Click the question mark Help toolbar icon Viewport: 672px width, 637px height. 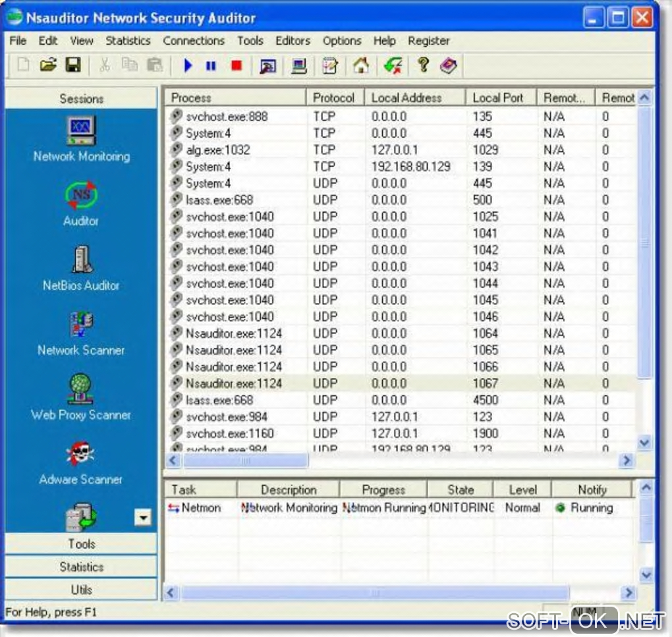click(424, 65)
